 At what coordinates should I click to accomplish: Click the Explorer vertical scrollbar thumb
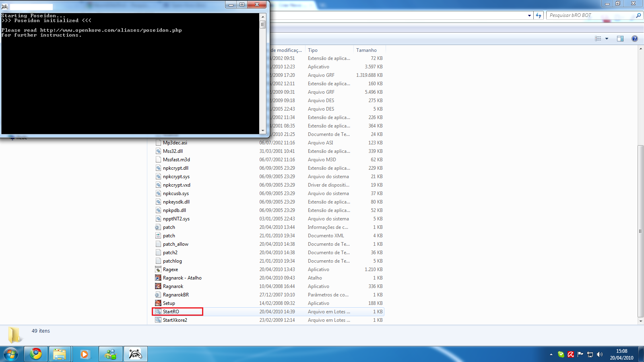pyautogui.click(x=640, y=231)
